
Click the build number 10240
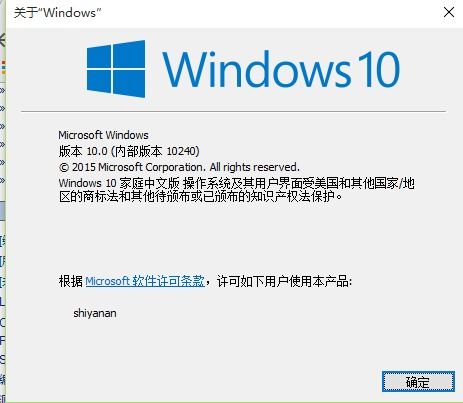coord(181,151)
